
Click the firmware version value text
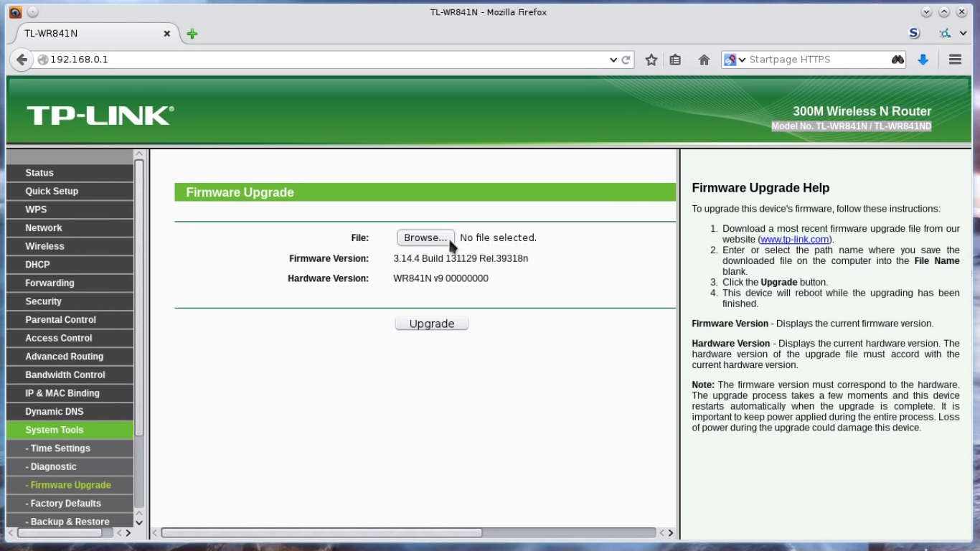pos(461,258)
